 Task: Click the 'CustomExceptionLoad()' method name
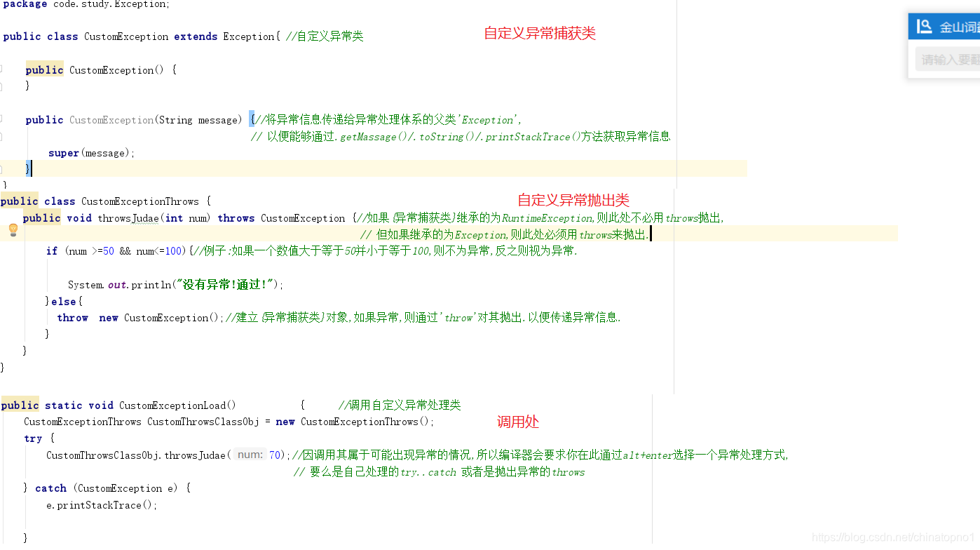click(177, 405)
